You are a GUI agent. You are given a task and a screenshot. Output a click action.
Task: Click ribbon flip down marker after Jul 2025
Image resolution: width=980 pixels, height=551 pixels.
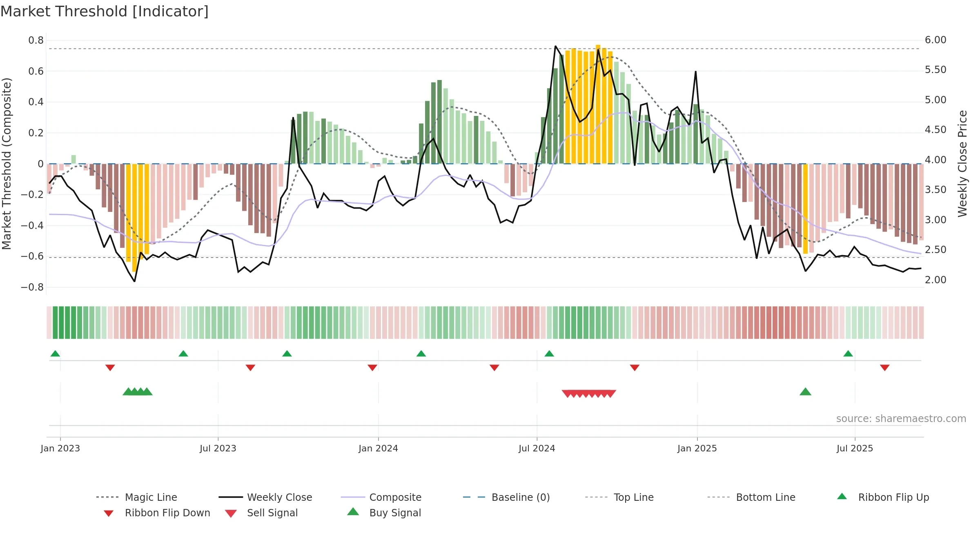tap(885, 368)
